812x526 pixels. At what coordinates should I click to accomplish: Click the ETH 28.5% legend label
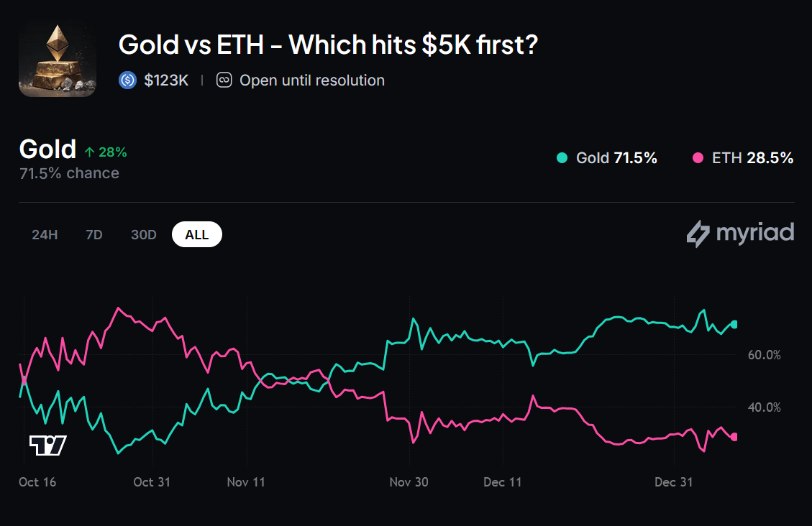[752, 158]
